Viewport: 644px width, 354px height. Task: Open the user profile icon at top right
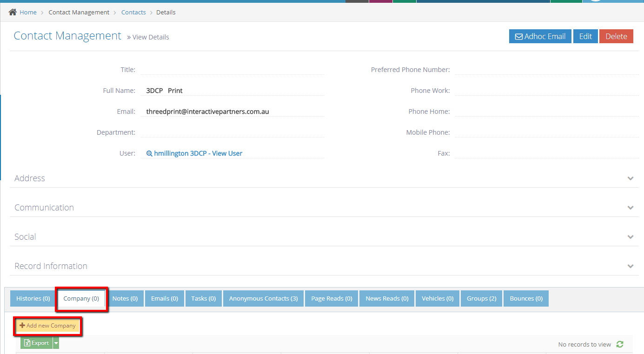pos(596,1)
